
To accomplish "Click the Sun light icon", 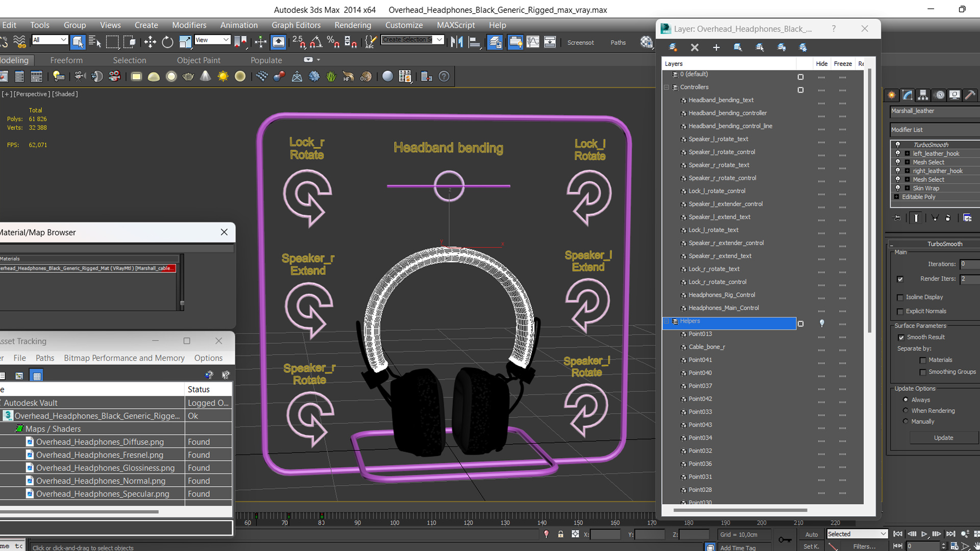I will coord(223,77).
